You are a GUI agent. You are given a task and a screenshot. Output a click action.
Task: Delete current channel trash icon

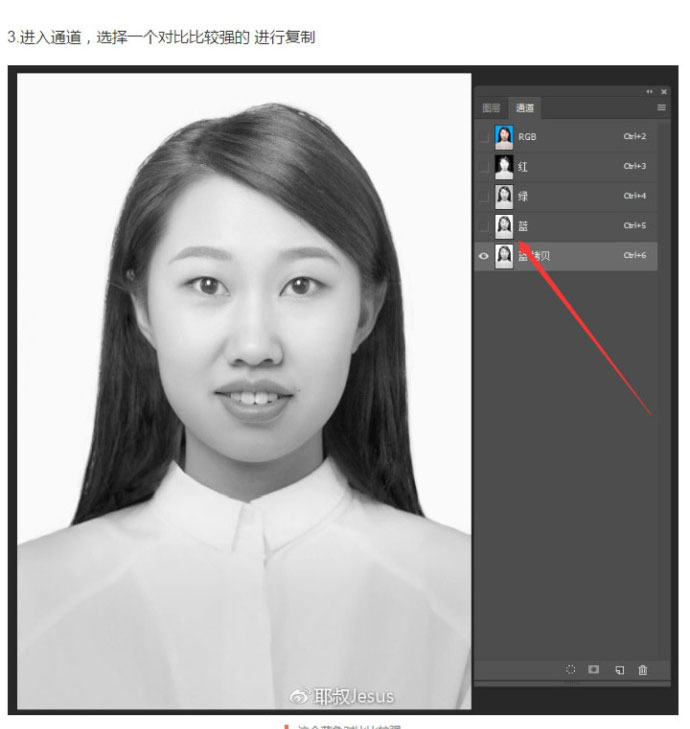tap(643, 670)
